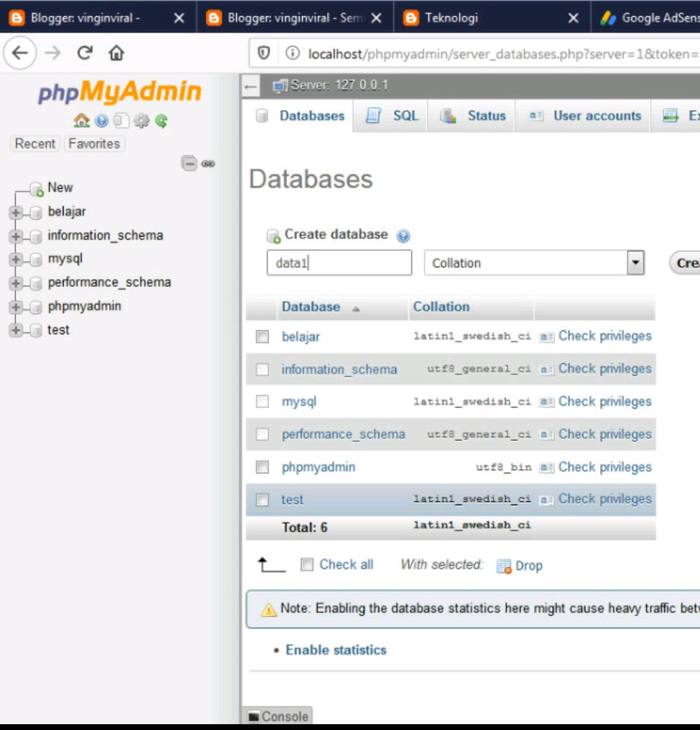Open the Status tab
This screenshot has width=700, height=730.
(x=472, y=116)
